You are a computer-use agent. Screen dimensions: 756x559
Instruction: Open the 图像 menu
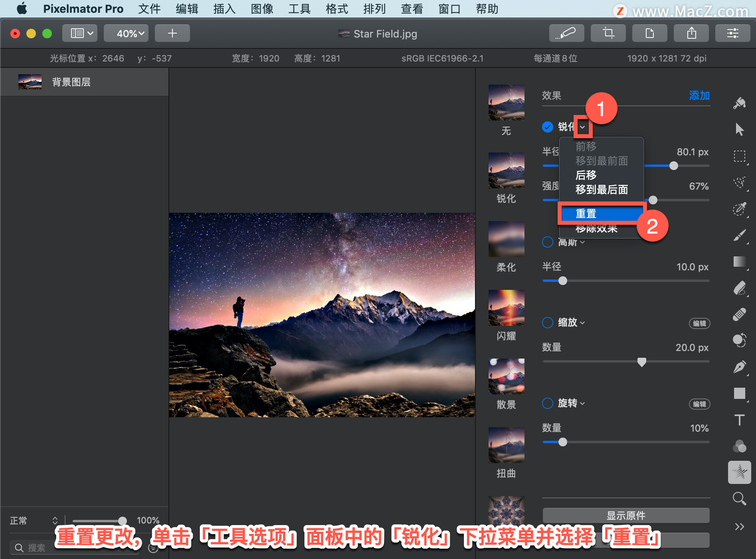[262, 9]
